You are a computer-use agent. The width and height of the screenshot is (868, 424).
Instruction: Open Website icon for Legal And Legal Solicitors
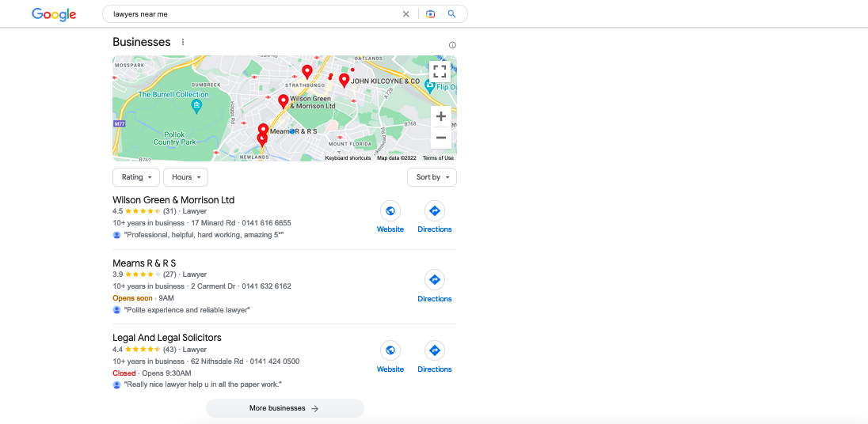(x=390, y=350)
